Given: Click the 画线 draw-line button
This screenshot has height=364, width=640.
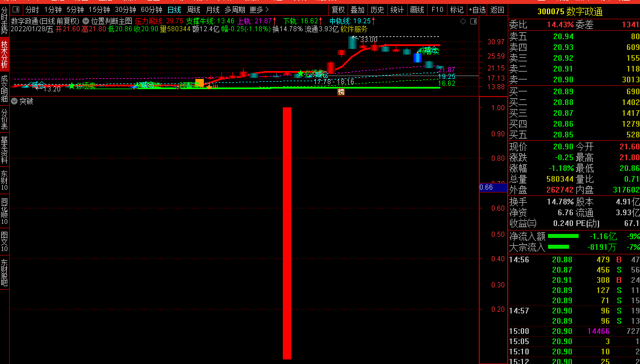Looking at the screenshot, I should 417,10.
